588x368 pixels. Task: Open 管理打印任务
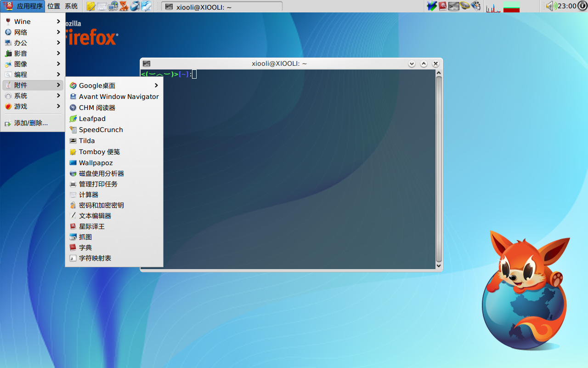114,184
